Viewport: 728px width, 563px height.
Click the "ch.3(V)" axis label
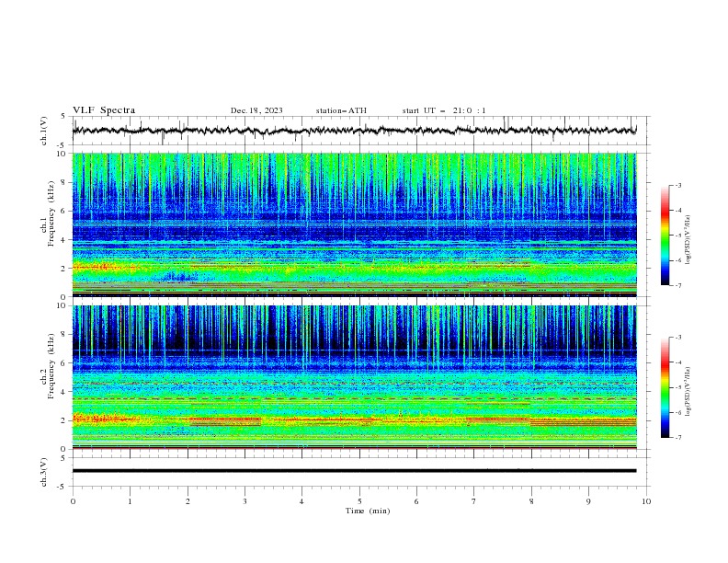[44, 472]
